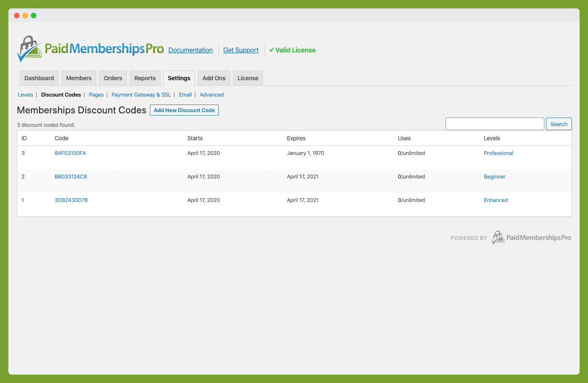Click Add New Discount Code button
Viewport: 588px width, 383px height.
184,110
